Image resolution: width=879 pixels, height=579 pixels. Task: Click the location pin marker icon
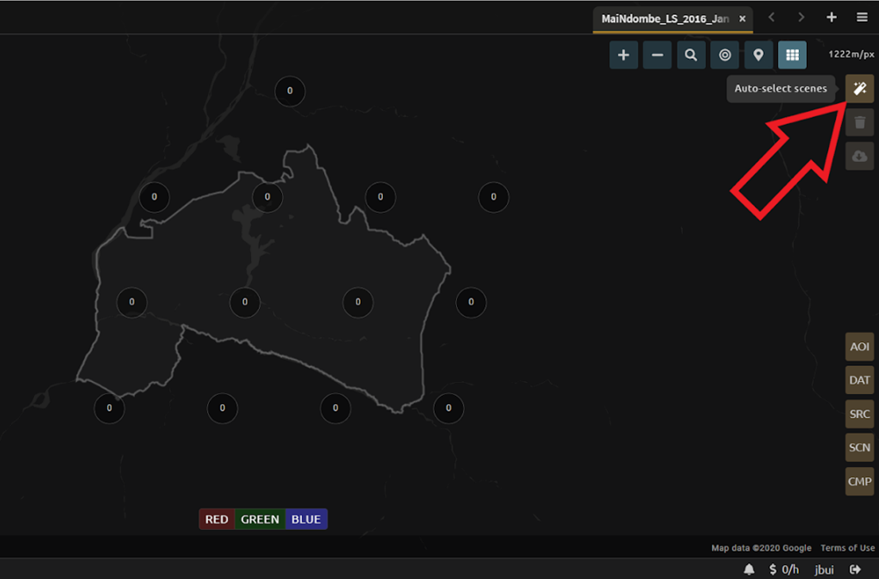[x=759, y=56]
